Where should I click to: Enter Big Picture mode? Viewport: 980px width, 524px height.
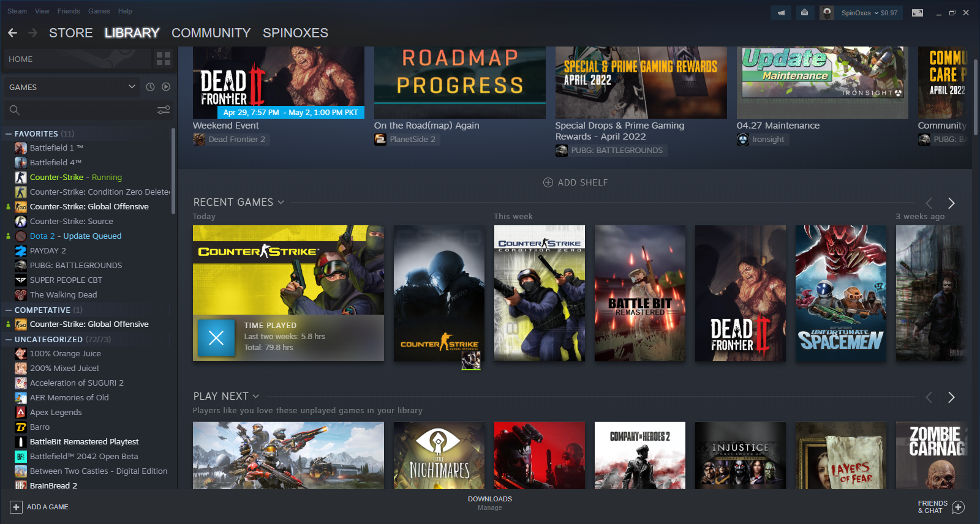coord(917,13)
